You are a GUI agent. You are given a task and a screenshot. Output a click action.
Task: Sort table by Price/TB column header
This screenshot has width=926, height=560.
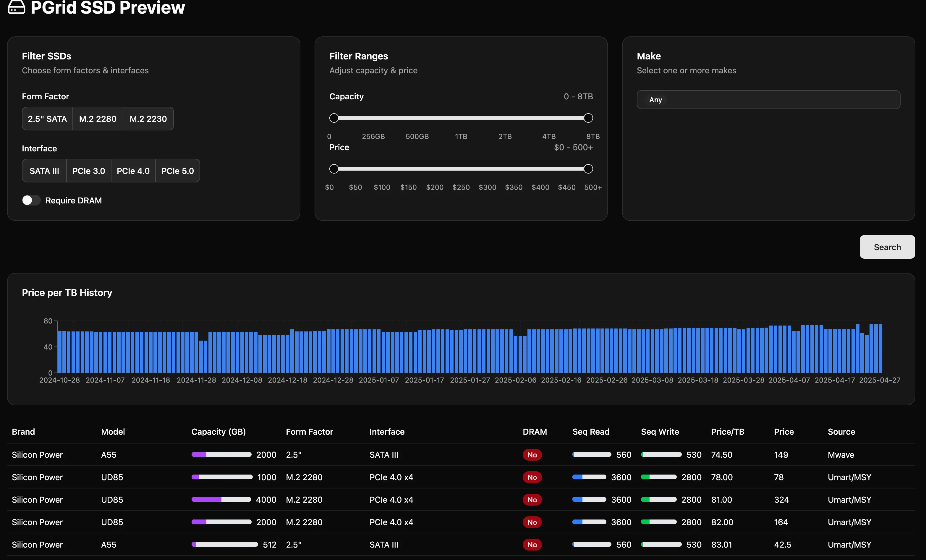[727, 431]
